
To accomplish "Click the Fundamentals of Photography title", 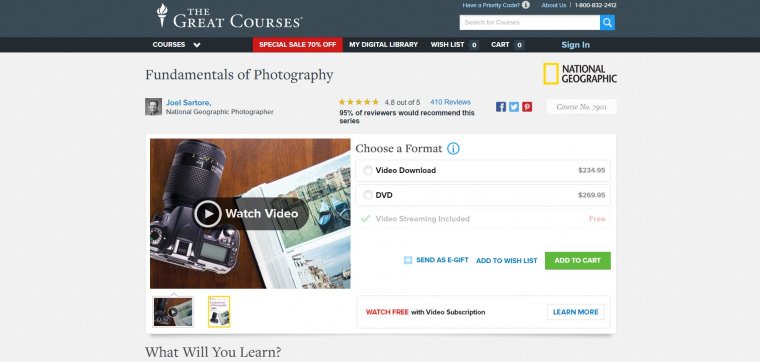I will point(239,75).
